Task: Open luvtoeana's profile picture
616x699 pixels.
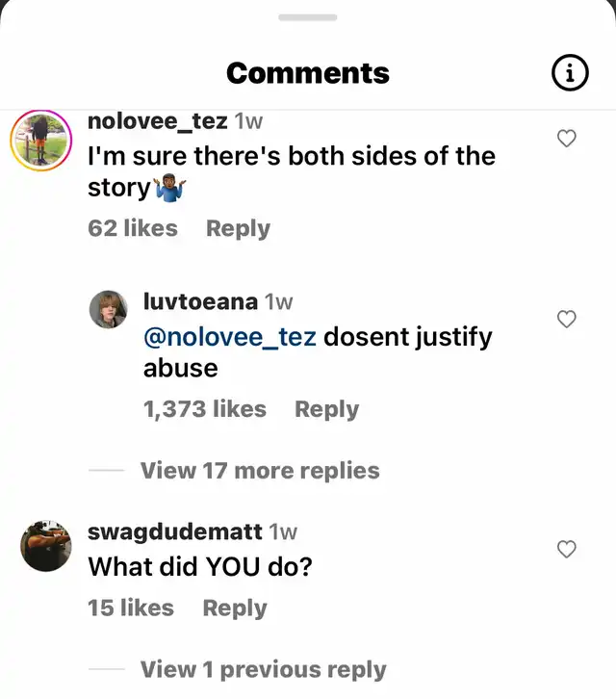Action: 109,309
